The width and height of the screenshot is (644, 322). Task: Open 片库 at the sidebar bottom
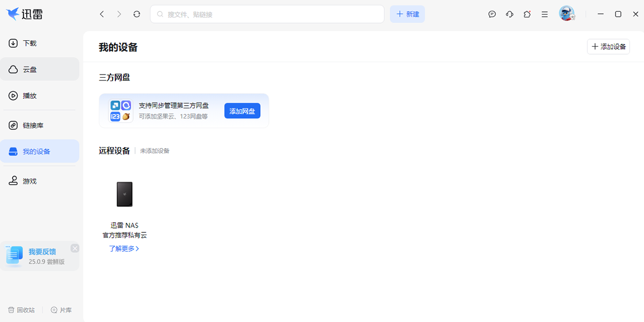click(x=61, y=310)
